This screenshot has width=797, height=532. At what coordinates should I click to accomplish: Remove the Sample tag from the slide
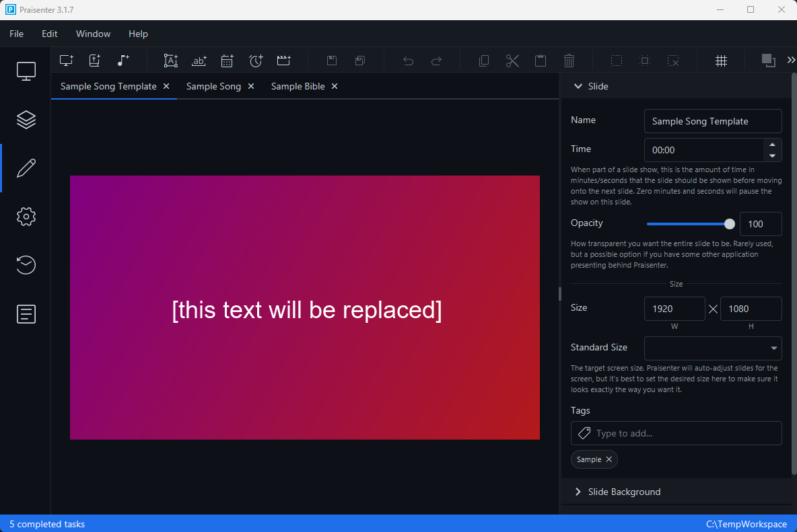point(609,459)
